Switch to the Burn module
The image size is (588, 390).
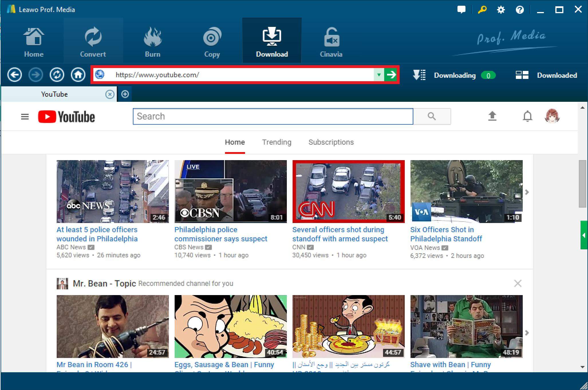[x=153, y=40]
